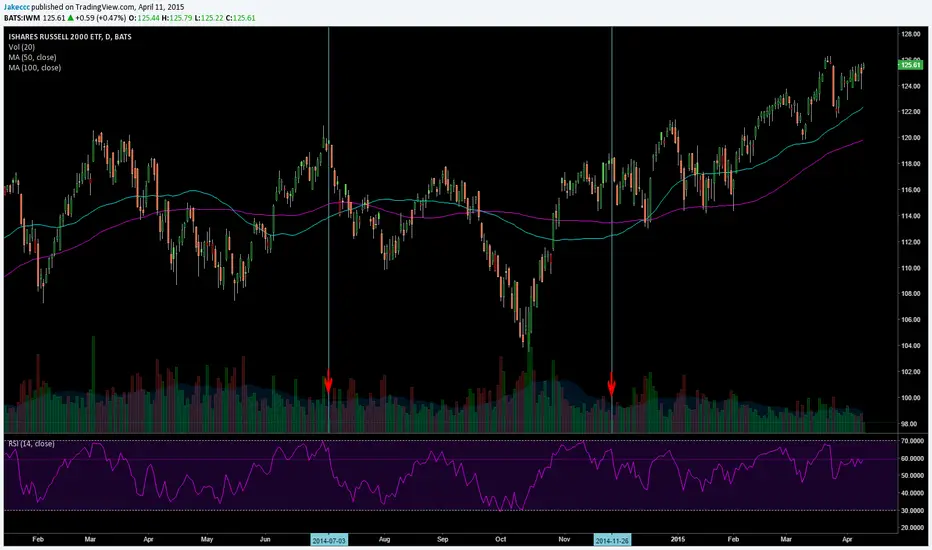Click the highlighted 2014-11-26 date marker

pyautogui.click(x=612, y=540)
